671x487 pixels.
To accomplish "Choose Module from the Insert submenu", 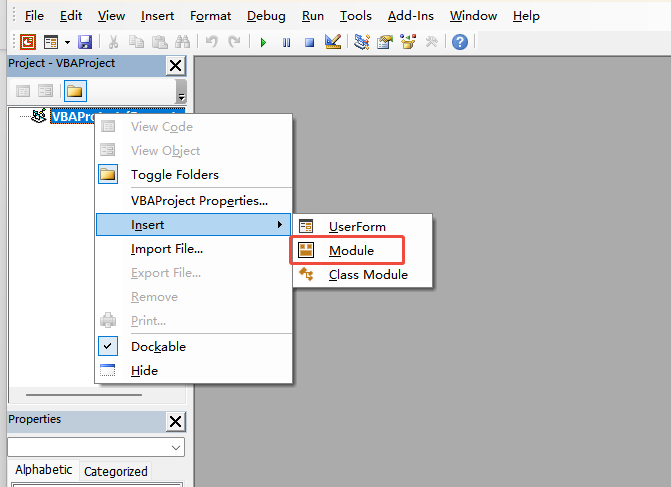I will click(351, 250).
